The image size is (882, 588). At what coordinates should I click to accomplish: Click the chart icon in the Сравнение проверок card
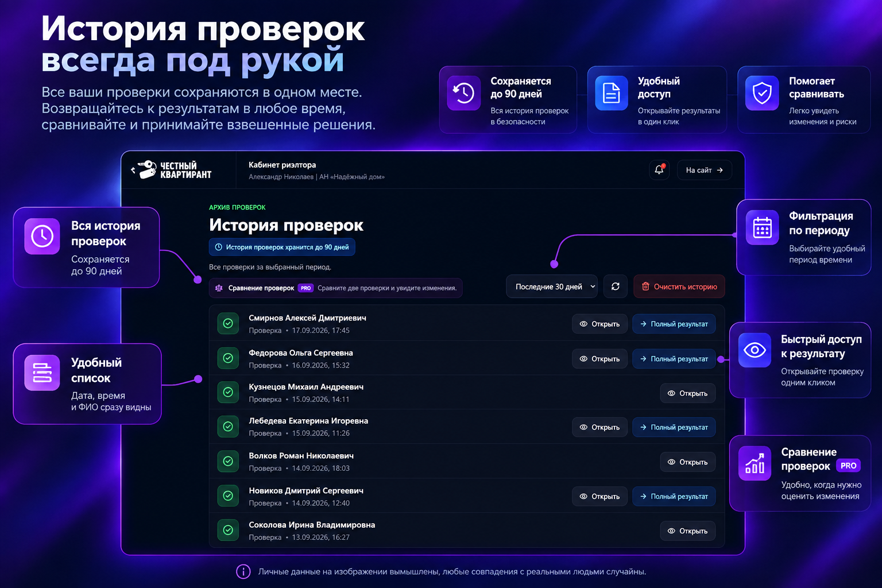755,463
